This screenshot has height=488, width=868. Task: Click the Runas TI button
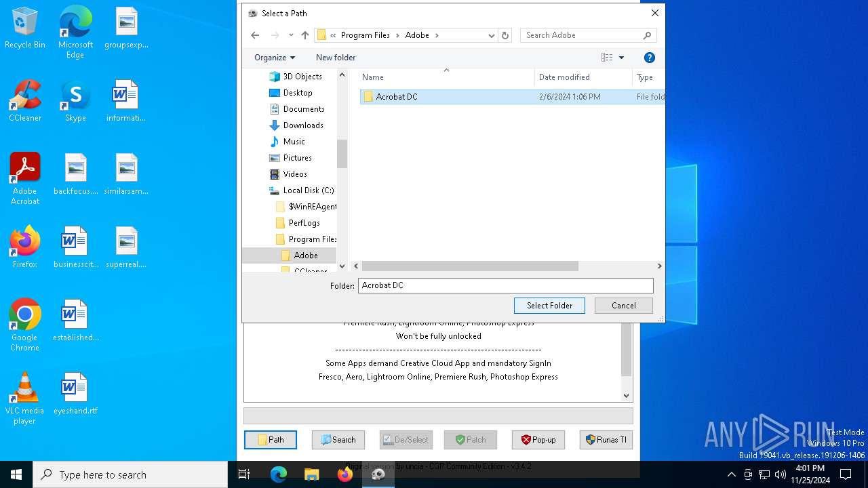pos(606,440)
